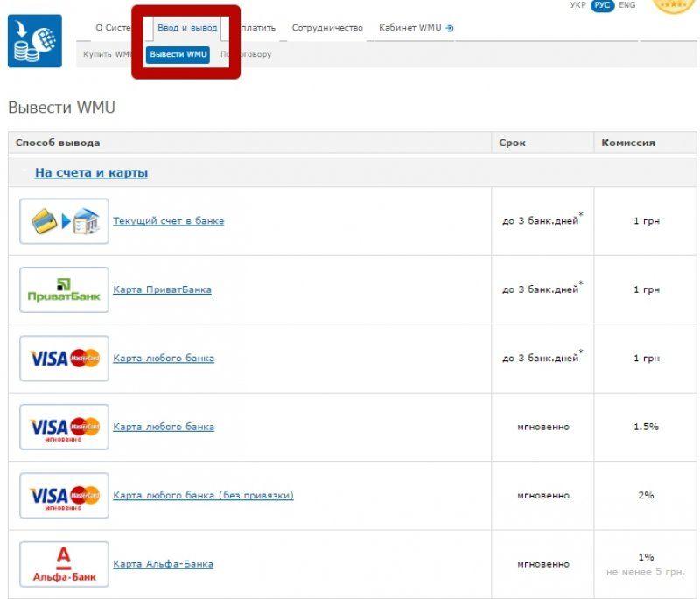Screen dimensions: 700x599
Task: Select the РУС language option
Action: click(x=602, y=5)
